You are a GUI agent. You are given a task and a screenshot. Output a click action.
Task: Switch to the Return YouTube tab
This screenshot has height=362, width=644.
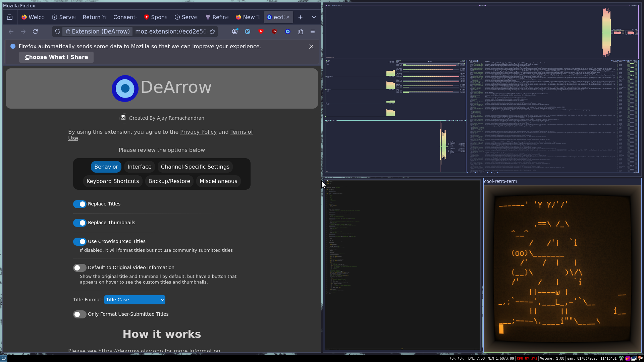coord(94,17)
